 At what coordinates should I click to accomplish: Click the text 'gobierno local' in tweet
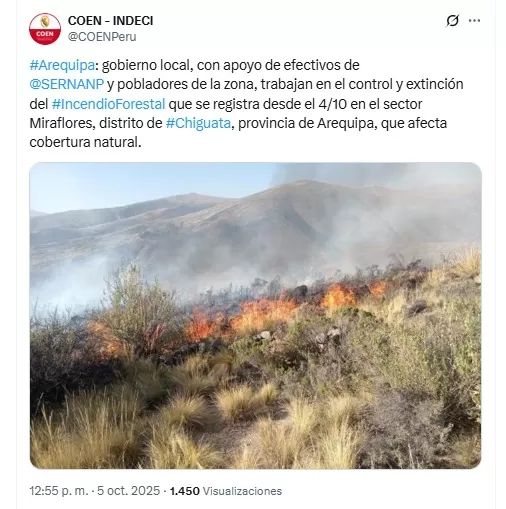point(146,65)
